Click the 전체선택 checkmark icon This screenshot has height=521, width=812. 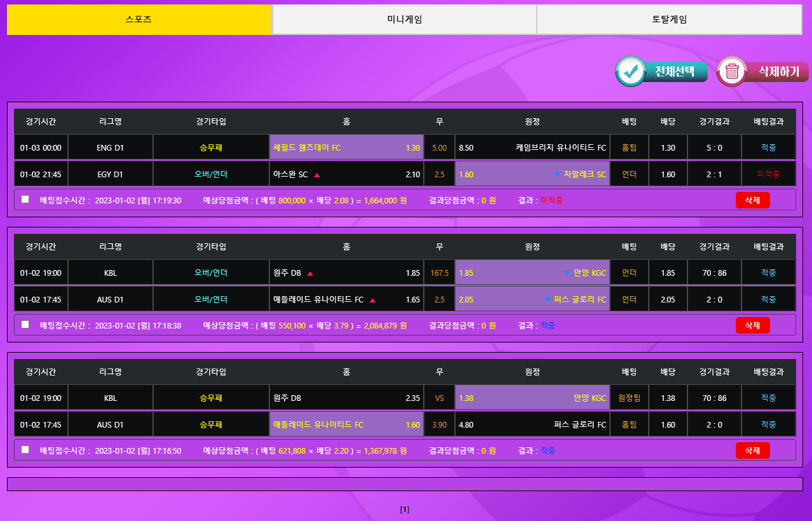(x=631, y=71)
